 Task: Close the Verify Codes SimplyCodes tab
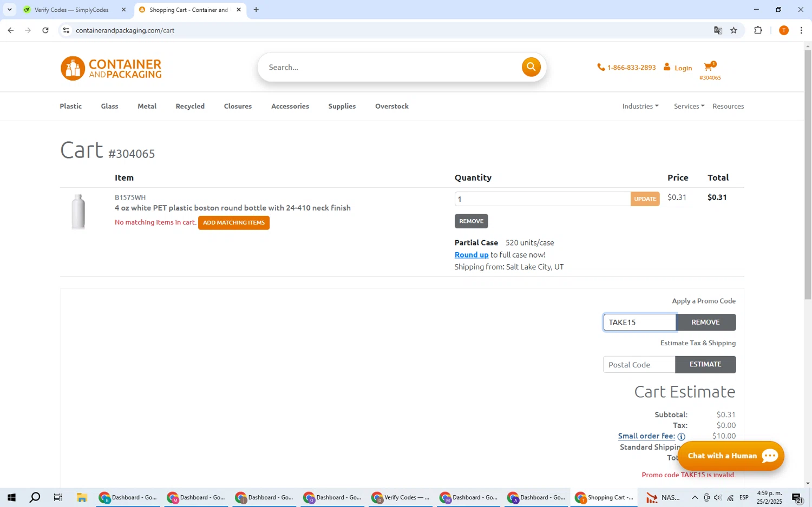coord(123,10)
